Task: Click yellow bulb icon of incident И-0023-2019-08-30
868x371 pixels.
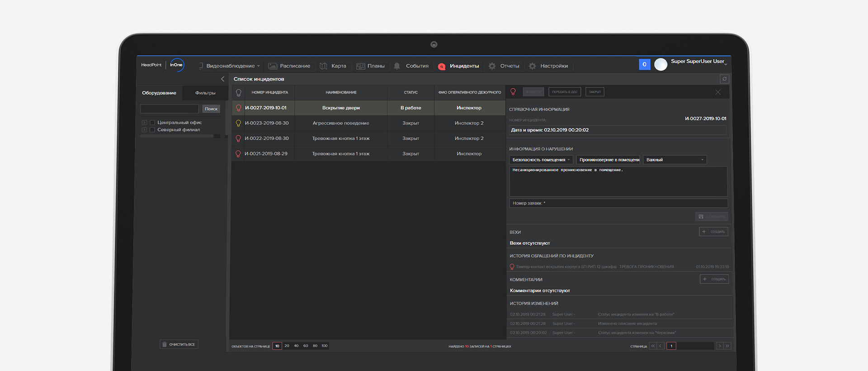Action: 239,123
